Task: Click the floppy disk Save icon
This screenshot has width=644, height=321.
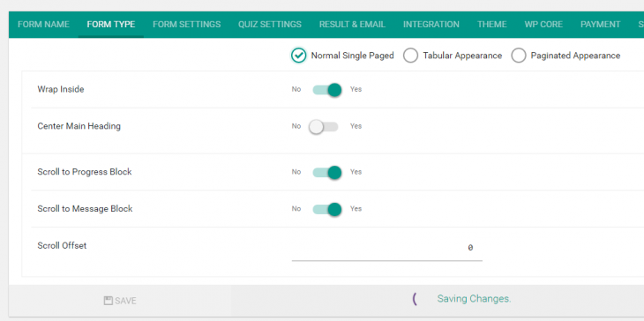Action: [108, 301]
